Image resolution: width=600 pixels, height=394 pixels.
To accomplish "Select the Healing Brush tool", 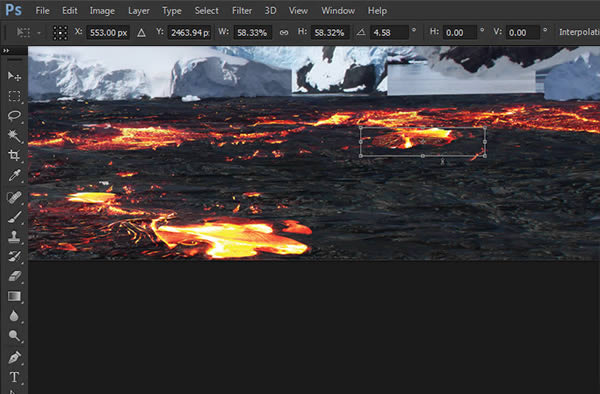I will pyautogui.click(x=14, y=197).
